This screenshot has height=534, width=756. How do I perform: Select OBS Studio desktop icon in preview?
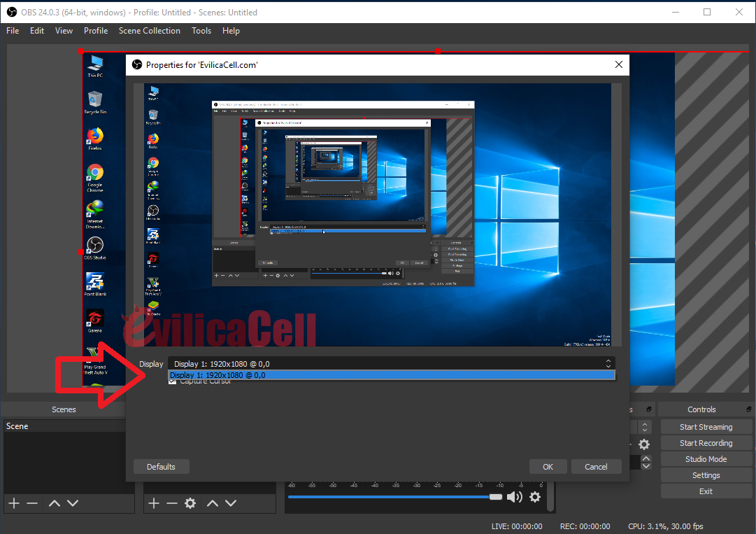click(x=95, y=248)
